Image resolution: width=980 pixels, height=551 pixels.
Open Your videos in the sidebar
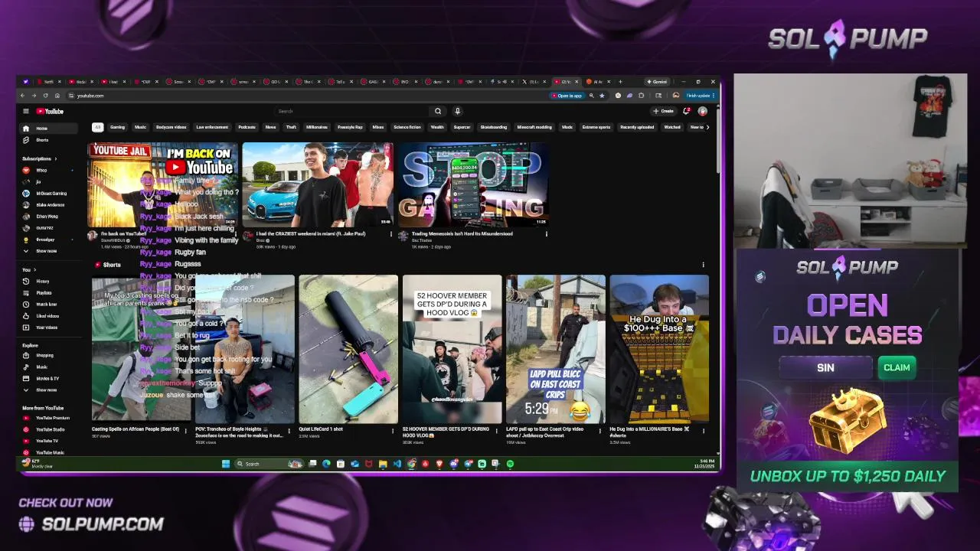click(47, 328)
